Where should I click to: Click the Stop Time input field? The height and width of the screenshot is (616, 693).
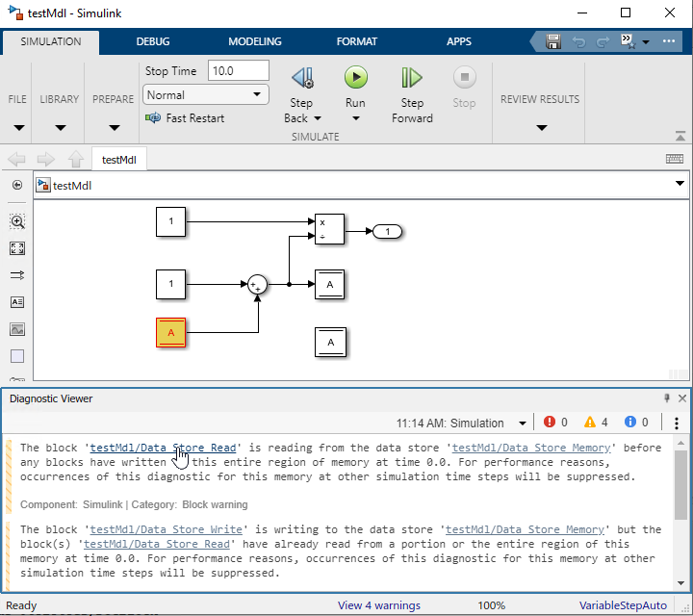click(238, 71)
